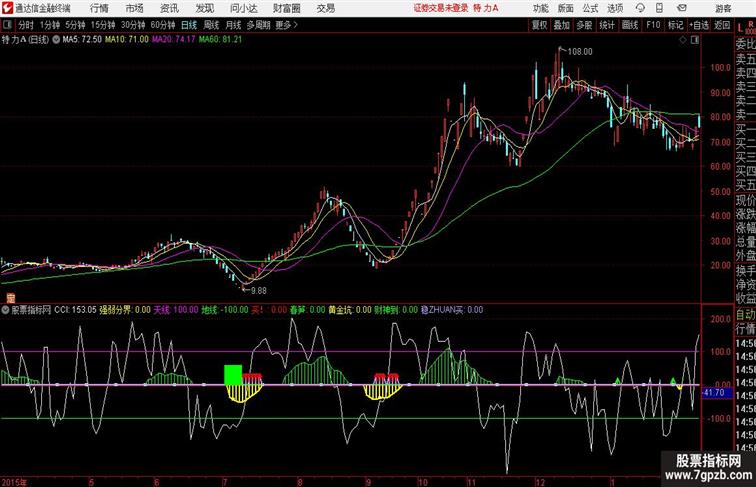Click the 特力A (日线) chart title
Viewport: 756px width, 487px height.
(26, 40)
